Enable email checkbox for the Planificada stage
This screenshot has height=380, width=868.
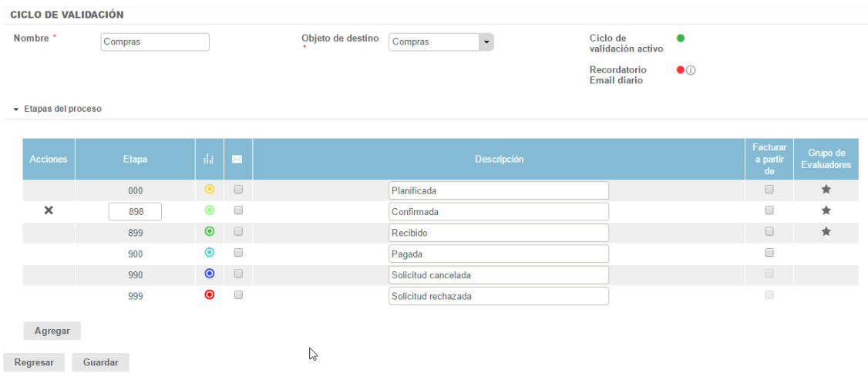(x=238, y=190)
